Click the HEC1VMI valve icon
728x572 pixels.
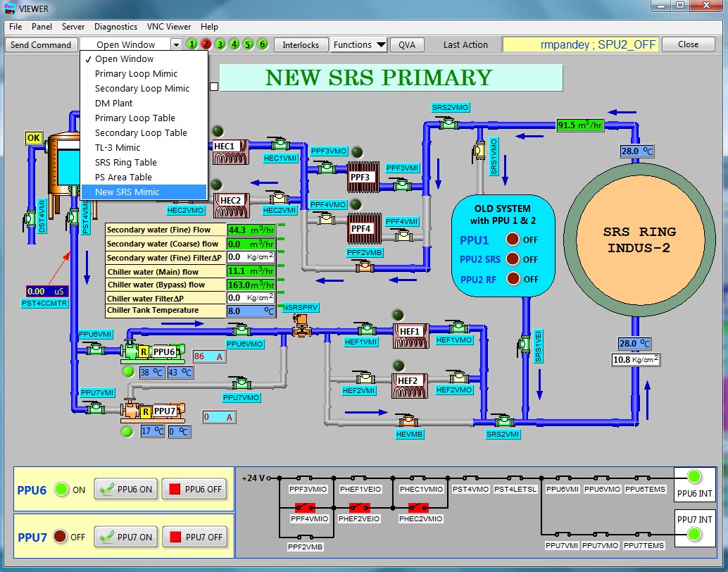tap(280, 144)
